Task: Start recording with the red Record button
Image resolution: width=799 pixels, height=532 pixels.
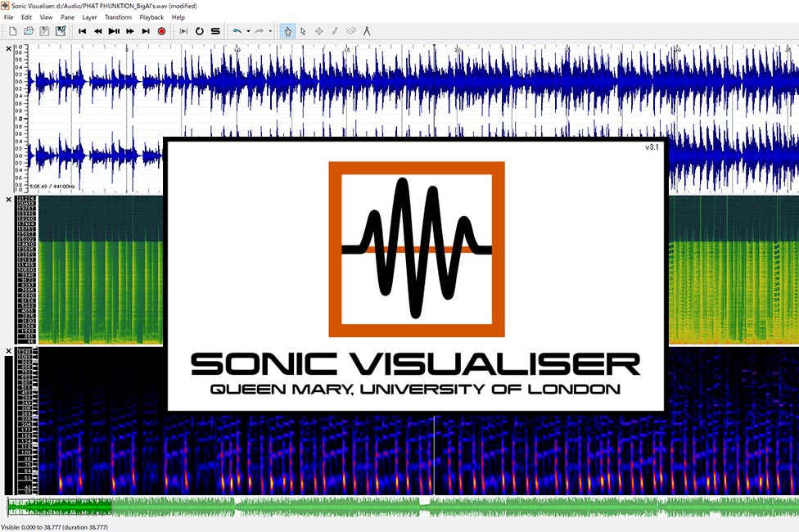Action: point(161,31)
